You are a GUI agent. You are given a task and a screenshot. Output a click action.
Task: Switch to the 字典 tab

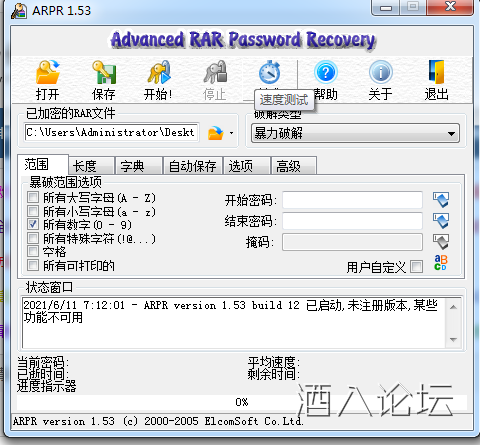139,166
